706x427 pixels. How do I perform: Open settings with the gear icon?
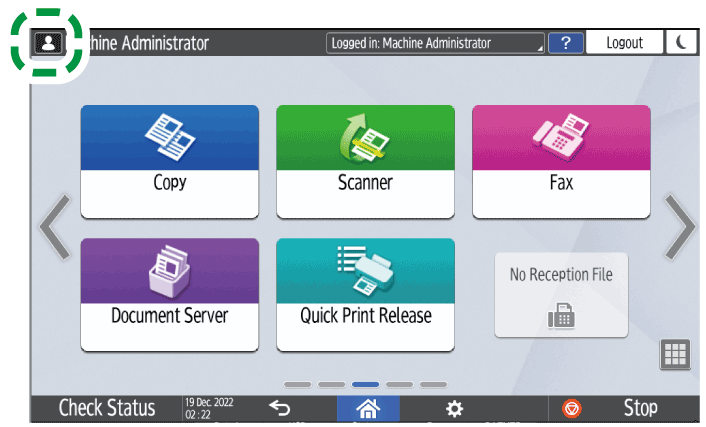coord(454,408)
